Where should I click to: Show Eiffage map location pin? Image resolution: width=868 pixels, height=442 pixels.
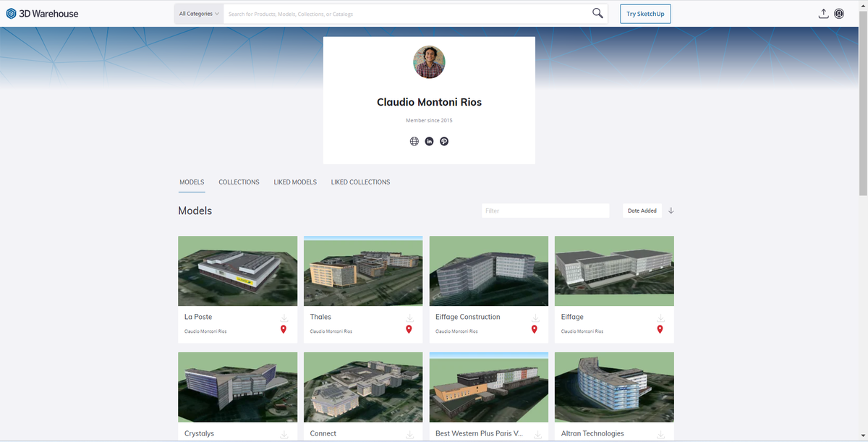pos(660,330)
